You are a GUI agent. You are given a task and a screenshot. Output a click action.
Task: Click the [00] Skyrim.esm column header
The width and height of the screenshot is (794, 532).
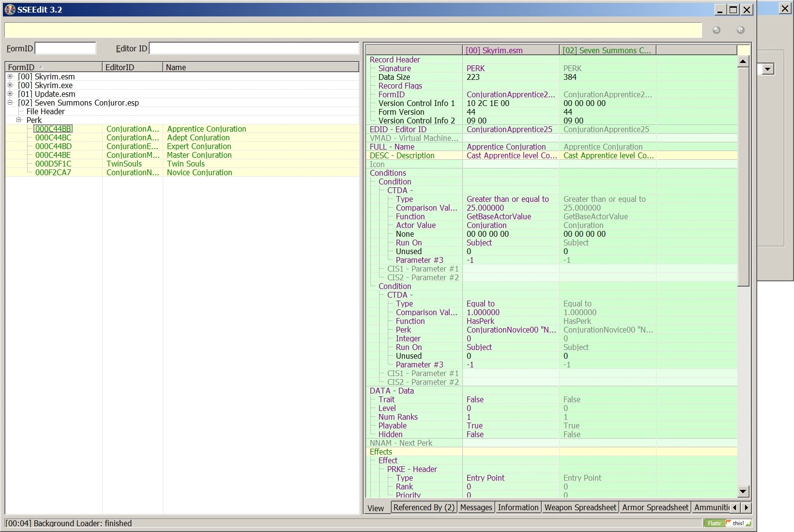click(511, 50)
